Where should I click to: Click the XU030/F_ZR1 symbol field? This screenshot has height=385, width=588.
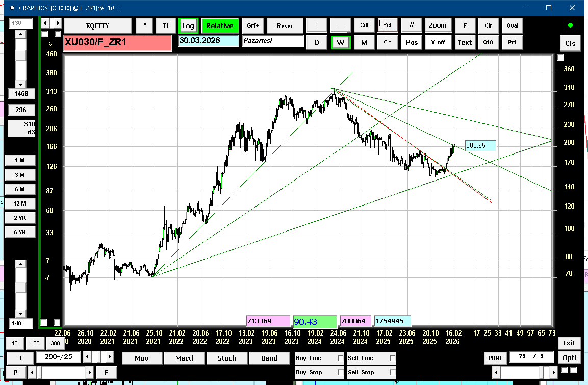click(x=118, y=43)
